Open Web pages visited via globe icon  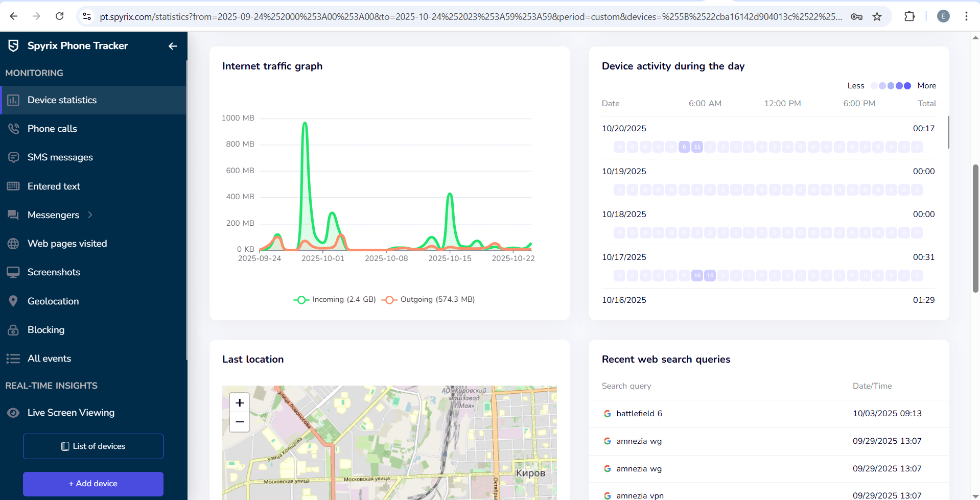pos(14,243)
